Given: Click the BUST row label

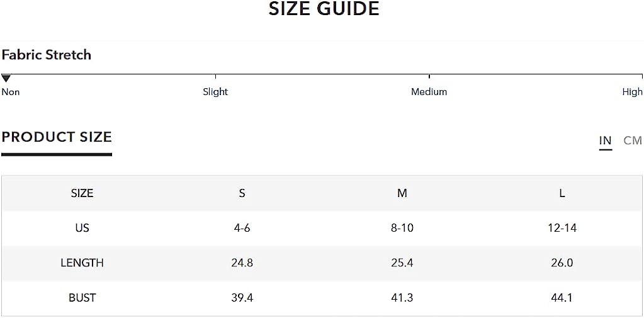Looking at the screenshot, I should point(82,297).
